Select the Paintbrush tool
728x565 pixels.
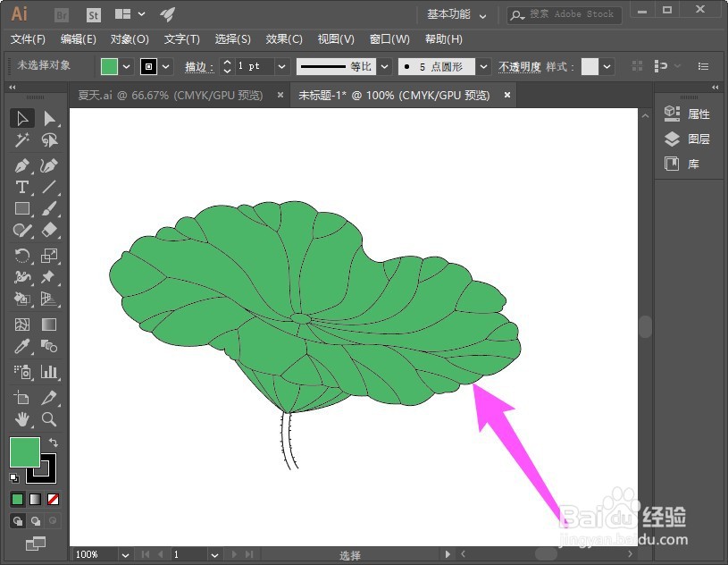[x=49, y=208]
